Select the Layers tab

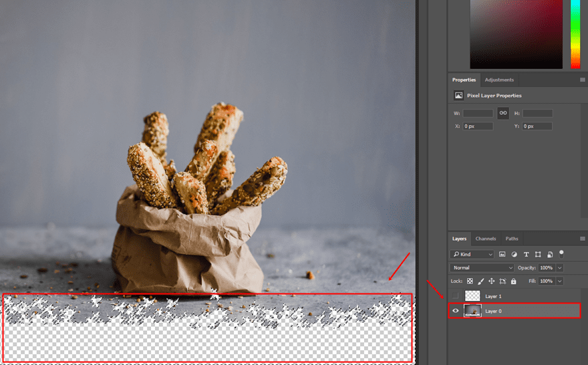point(460,239)
